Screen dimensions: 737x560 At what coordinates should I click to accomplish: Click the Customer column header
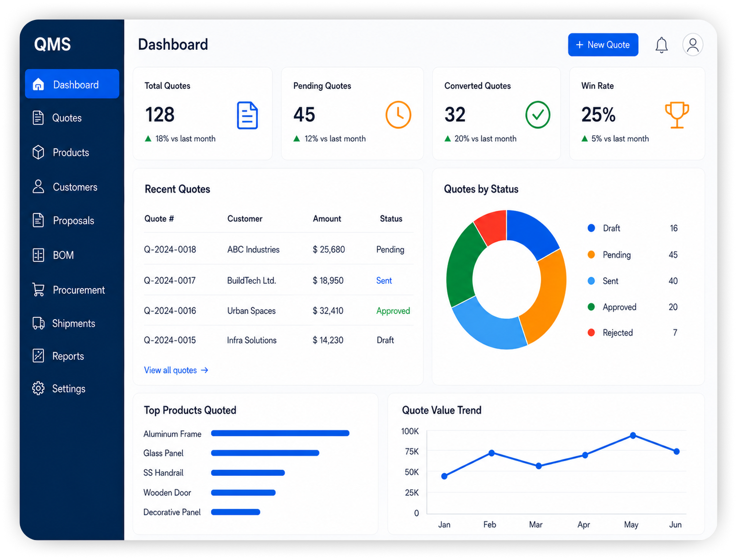(x=245, y=219)
